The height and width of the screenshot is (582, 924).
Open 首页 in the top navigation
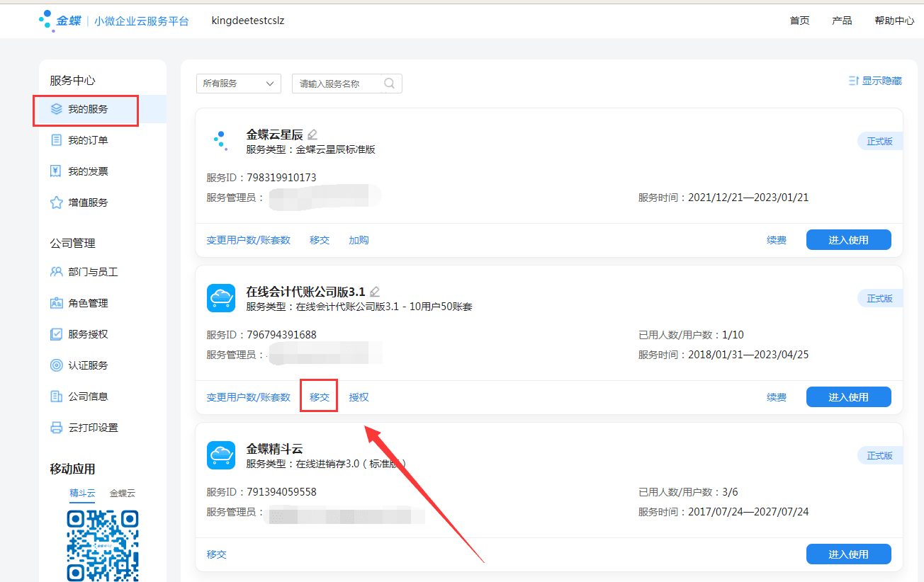799,21
